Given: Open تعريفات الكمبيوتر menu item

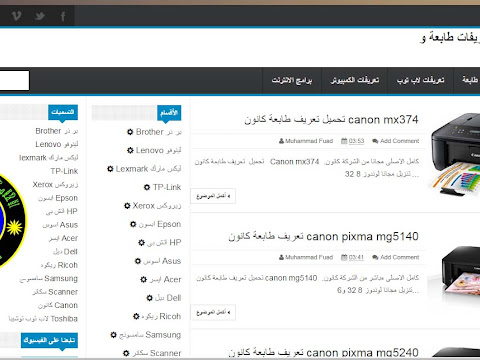Looking at the screenshot, I should [x=355, y=80].
